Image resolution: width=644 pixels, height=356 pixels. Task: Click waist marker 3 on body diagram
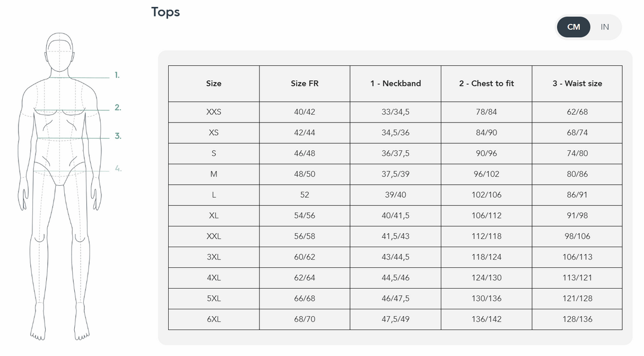(118, 136)
